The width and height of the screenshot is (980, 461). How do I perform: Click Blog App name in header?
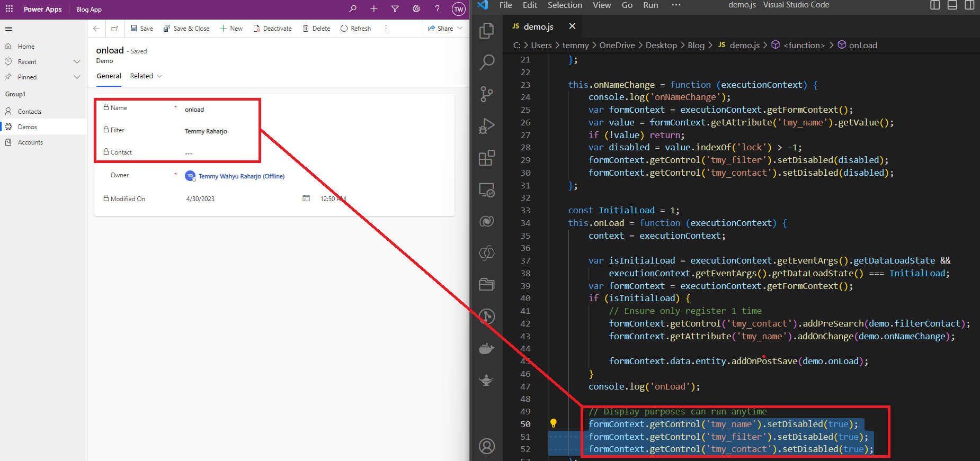click(x=89, y=10)
